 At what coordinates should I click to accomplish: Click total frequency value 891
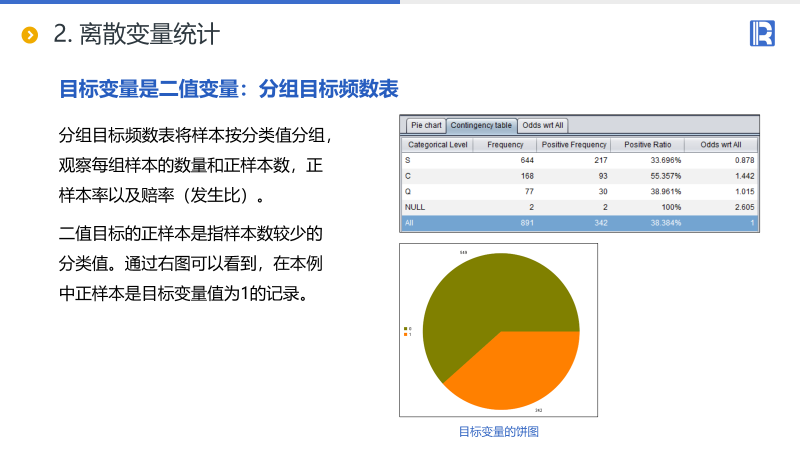pos(527,223)
